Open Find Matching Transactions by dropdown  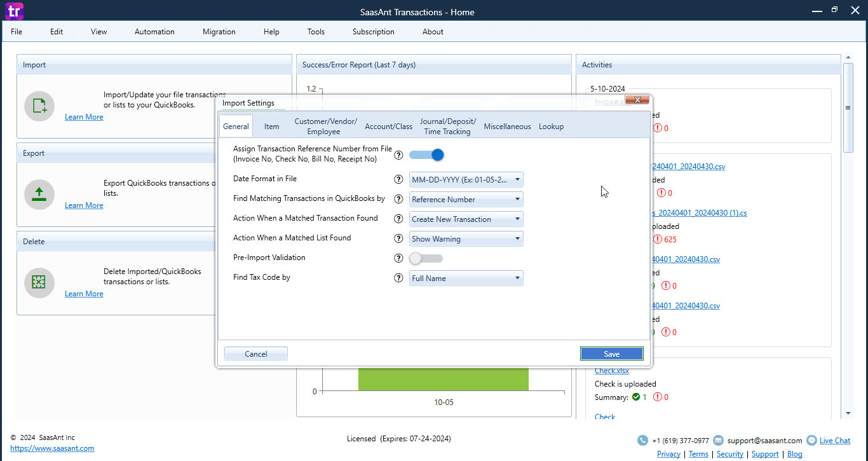pos(466,199)
